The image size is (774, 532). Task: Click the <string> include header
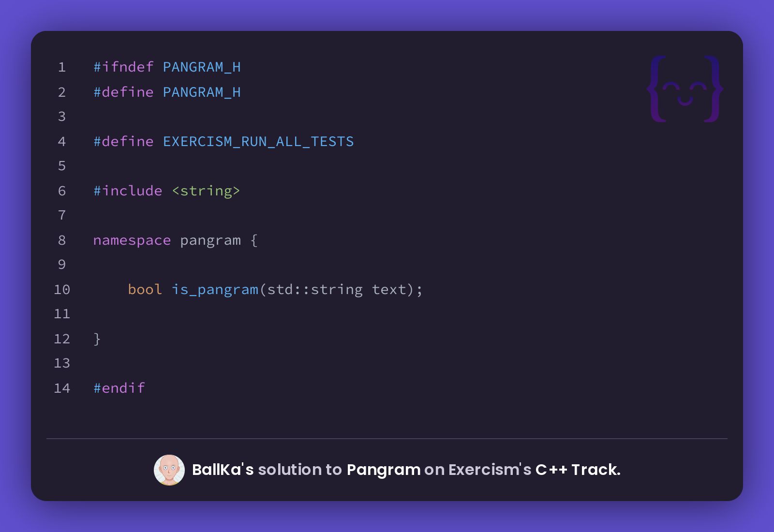pyautogui.click(x=206, y=192)
